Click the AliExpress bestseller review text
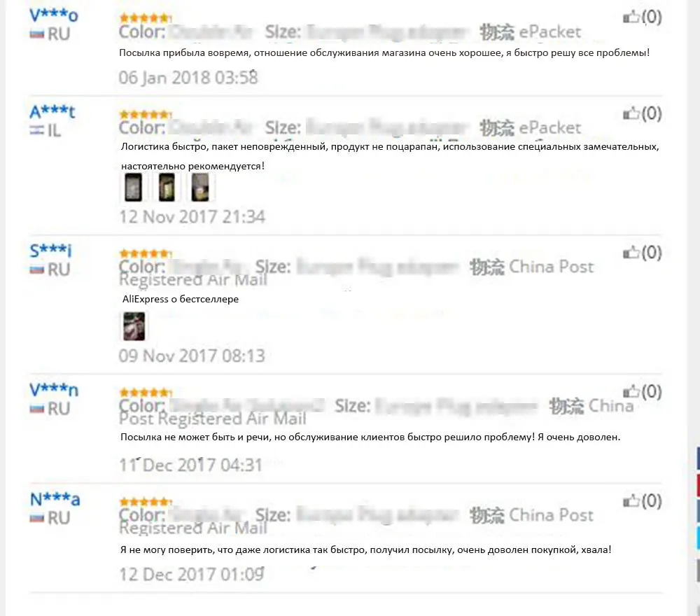The height and width of the screenshot is (616, 700). click(x=181, y=299)
